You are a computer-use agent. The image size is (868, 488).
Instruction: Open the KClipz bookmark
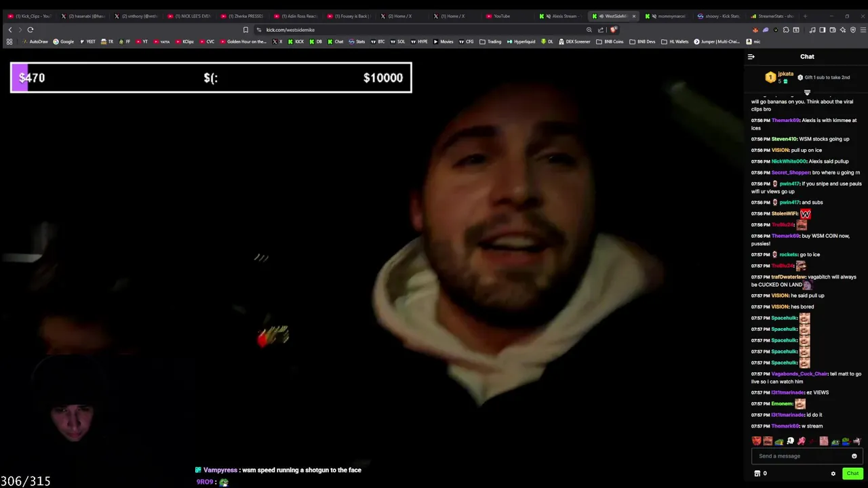click(184, 41)
